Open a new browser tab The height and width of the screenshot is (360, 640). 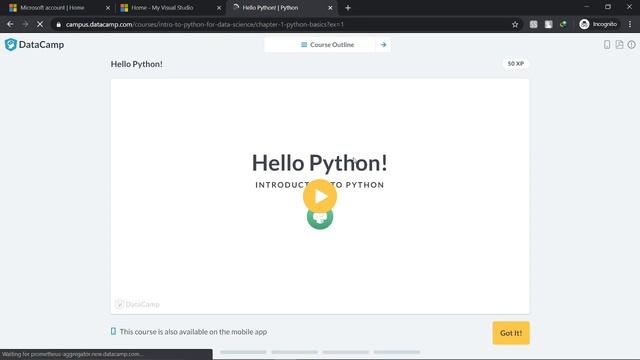tap(348, 8)
